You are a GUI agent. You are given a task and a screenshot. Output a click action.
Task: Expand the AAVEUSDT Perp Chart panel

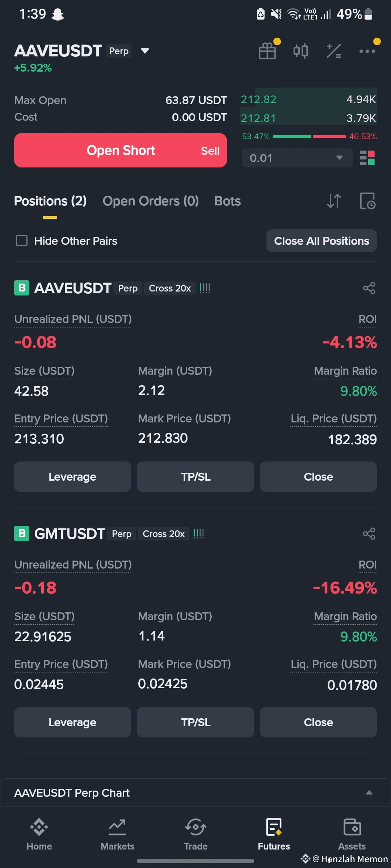click(369, 792)
